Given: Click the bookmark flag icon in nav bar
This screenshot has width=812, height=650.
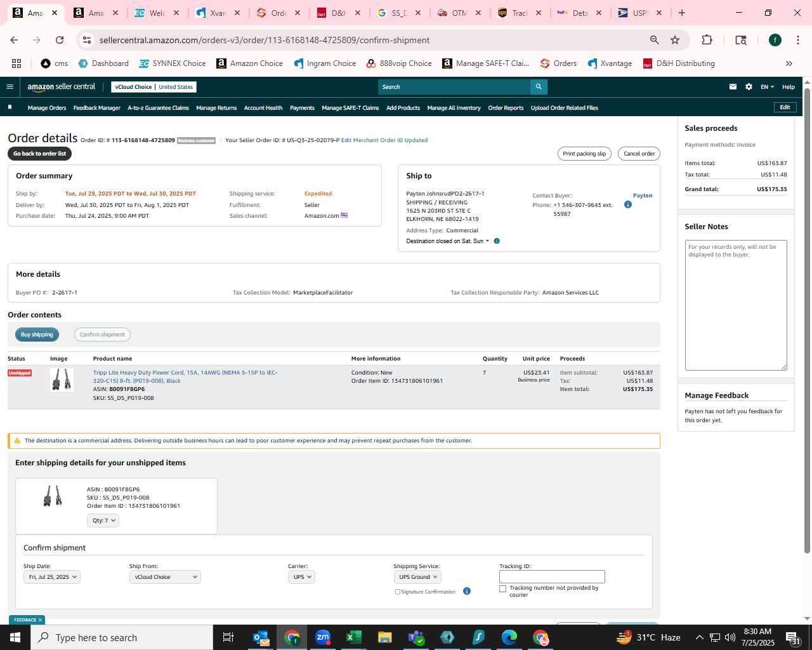Looking at the screenshot, I should click(x=10, y=107).
